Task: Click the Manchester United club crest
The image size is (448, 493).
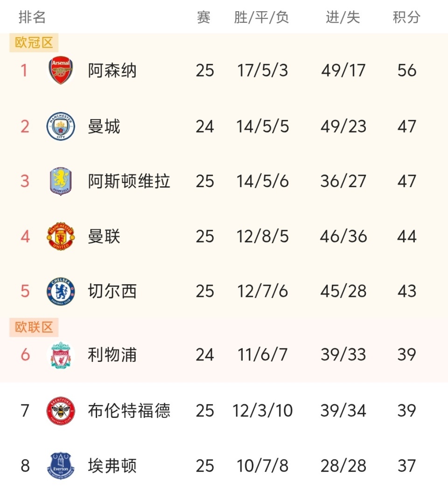Action: (61, 236)
